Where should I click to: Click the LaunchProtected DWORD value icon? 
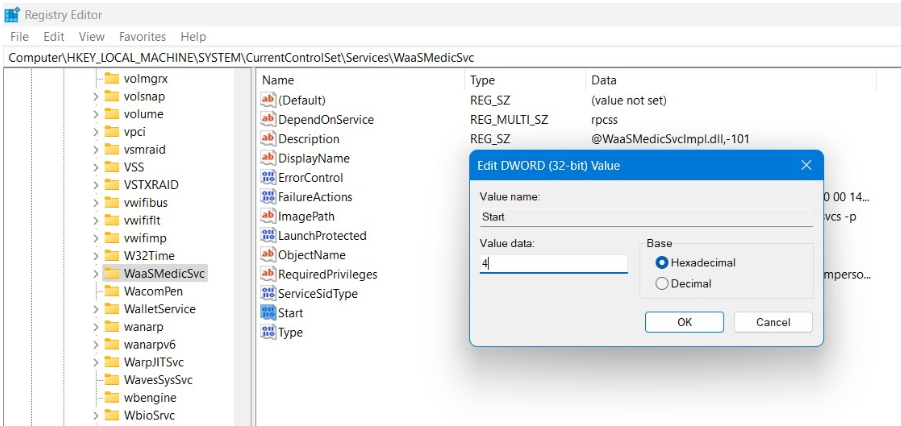click(268, 235)
